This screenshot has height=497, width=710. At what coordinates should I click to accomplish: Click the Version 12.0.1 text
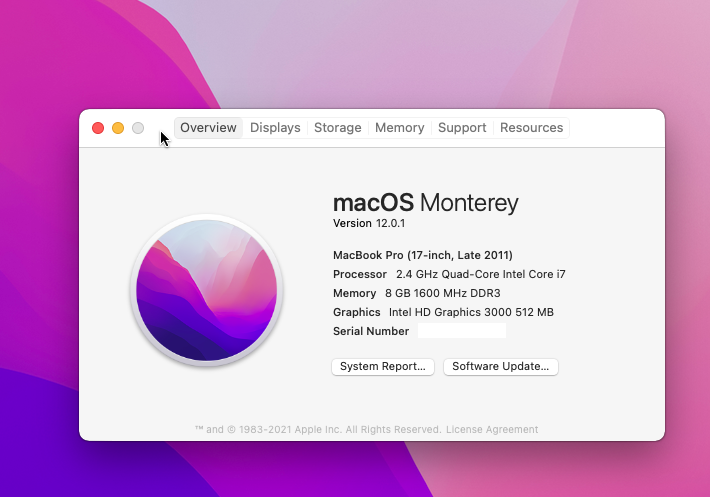[x=369, y=223]
